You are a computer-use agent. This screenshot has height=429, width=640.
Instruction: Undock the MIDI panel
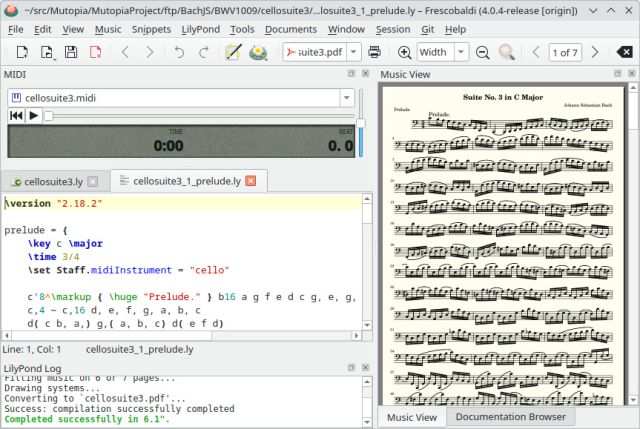coord(351,73)
